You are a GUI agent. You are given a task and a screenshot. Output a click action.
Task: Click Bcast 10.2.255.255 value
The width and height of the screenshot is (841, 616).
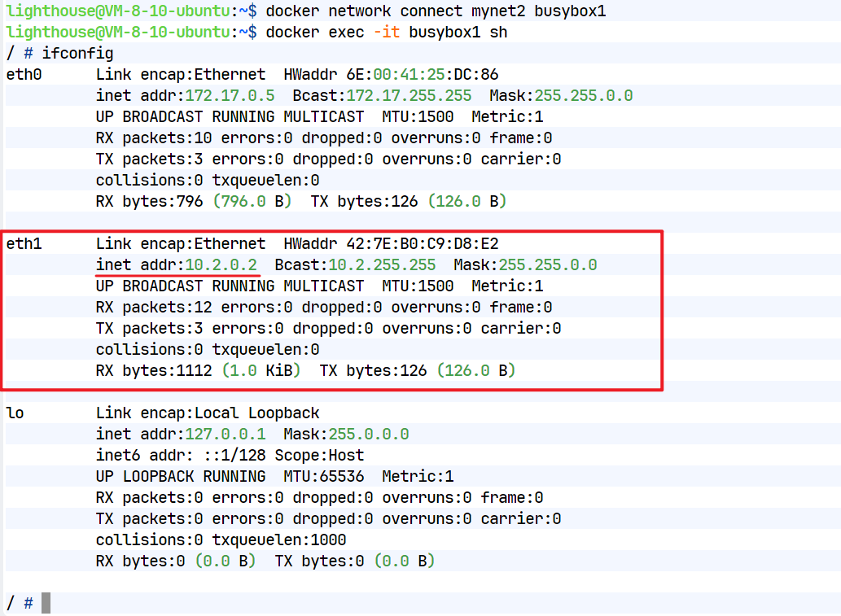[x=382, y=264]
